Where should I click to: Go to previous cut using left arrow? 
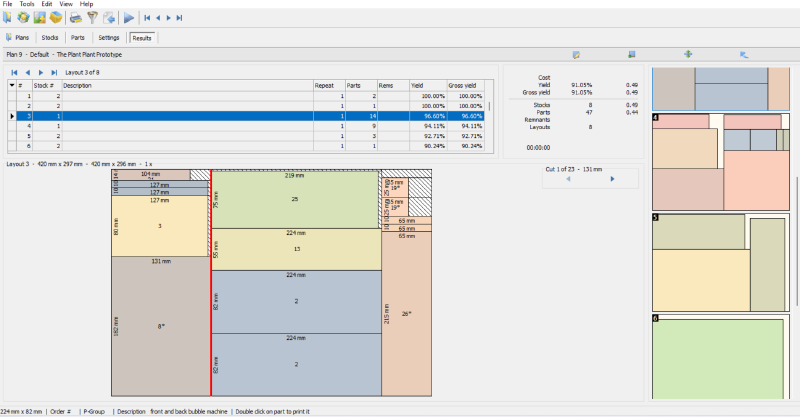click(x=567, y=180)
